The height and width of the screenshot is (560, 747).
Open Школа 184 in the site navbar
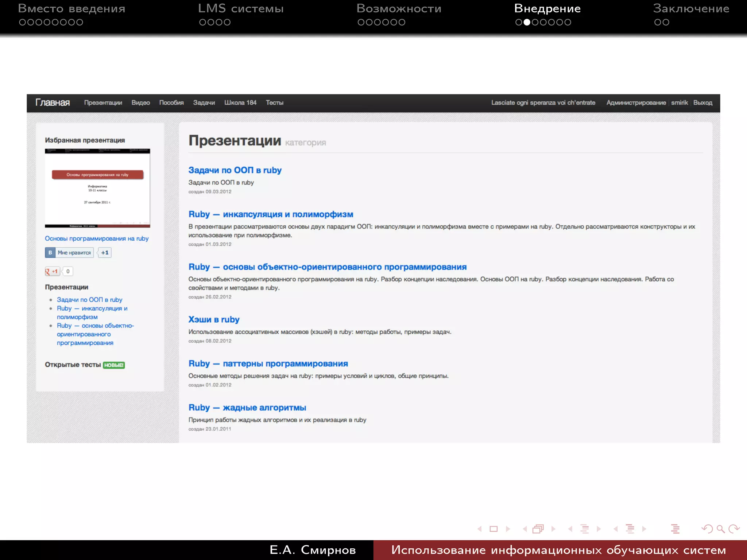click(240, 103)
